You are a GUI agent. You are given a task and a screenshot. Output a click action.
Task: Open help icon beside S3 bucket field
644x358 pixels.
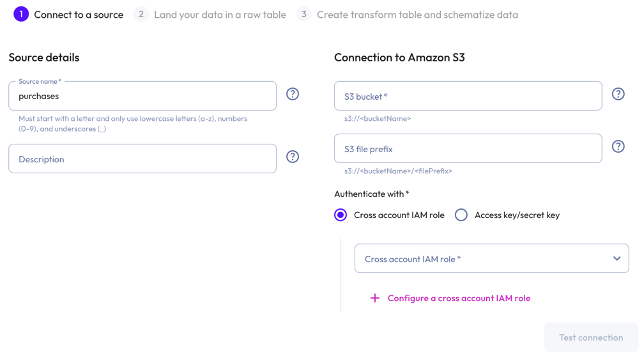coord(618,94)
